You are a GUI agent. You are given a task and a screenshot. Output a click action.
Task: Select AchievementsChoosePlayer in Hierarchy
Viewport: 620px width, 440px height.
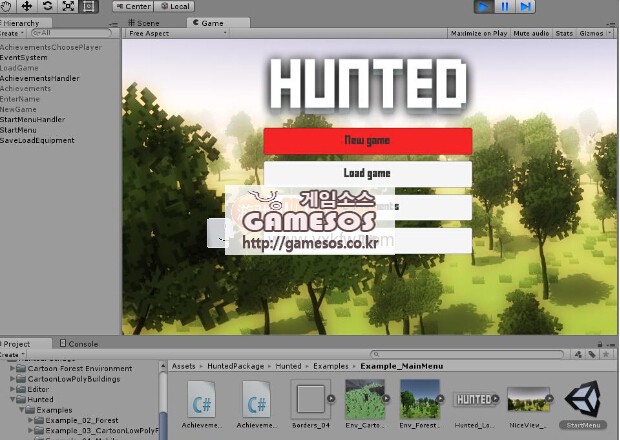[51, 47]
